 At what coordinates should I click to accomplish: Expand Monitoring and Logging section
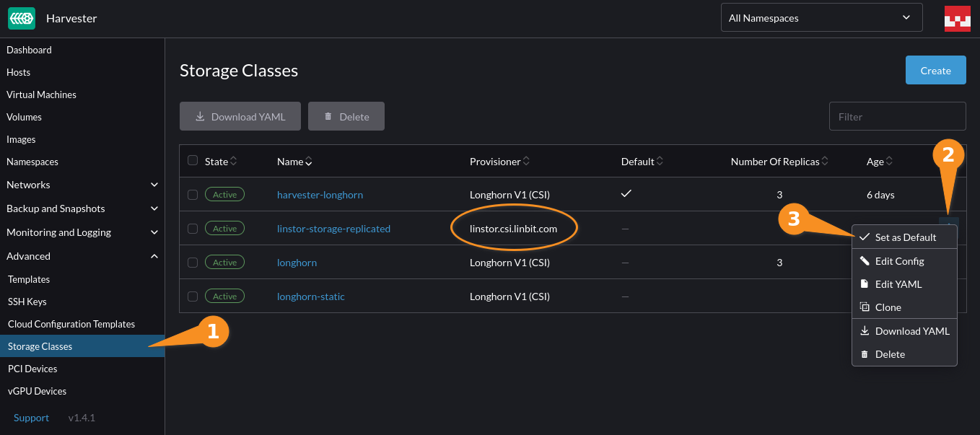(x=82, y=232)
